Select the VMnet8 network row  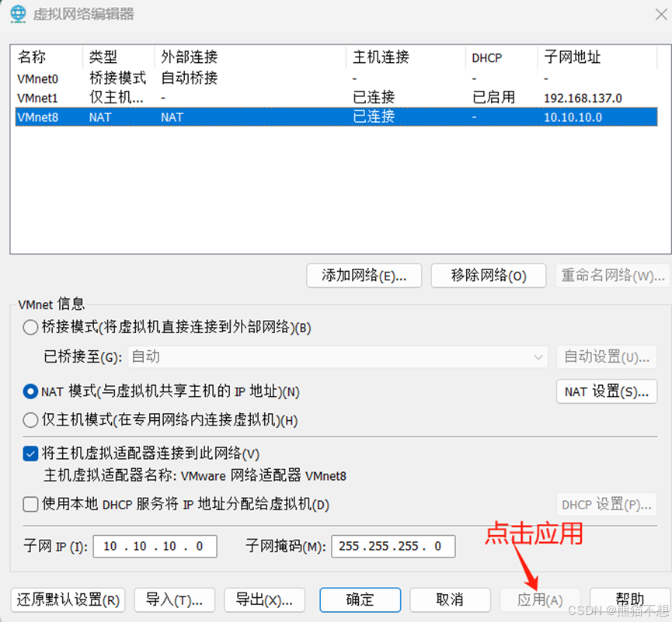click(x=336, y=117)
